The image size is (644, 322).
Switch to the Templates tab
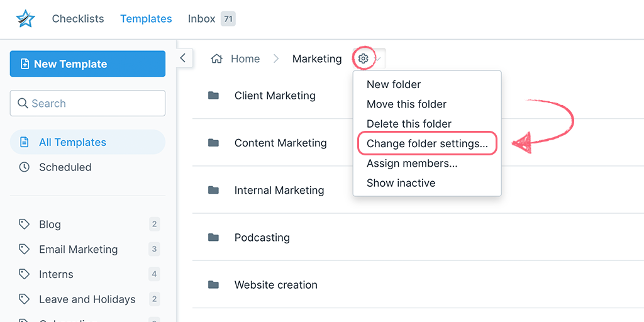146,19
